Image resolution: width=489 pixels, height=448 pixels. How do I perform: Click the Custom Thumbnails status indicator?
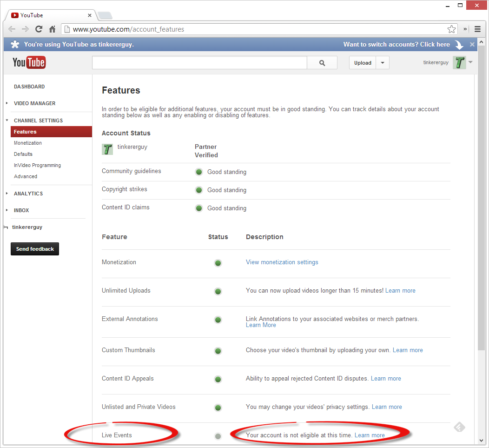pyautogui.click(x=218, y=351)
